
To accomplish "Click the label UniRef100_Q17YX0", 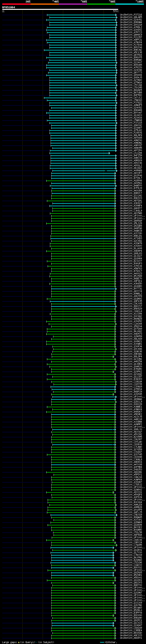I will click(131, 552).
